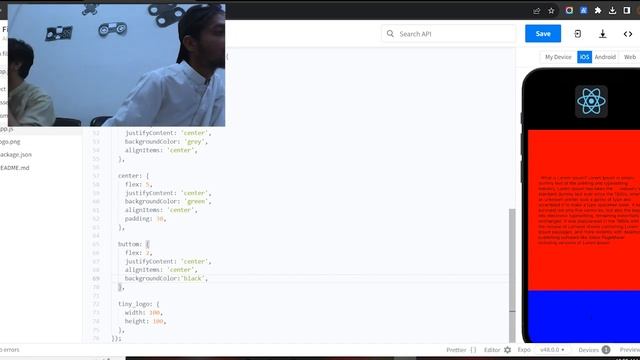This screenshot has height=360, width=640.
Task: Open the colorful circle browser extension
Action: coord(569,11)
